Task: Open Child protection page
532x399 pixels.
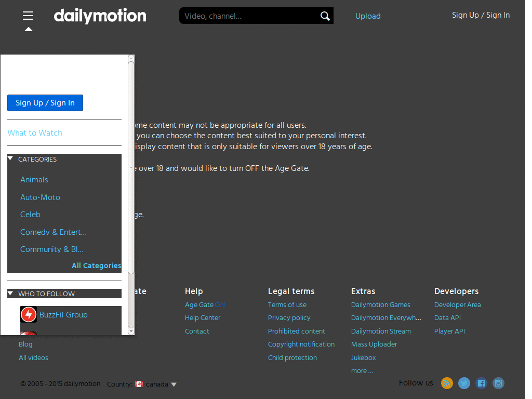Action: [x=292, y=357]
